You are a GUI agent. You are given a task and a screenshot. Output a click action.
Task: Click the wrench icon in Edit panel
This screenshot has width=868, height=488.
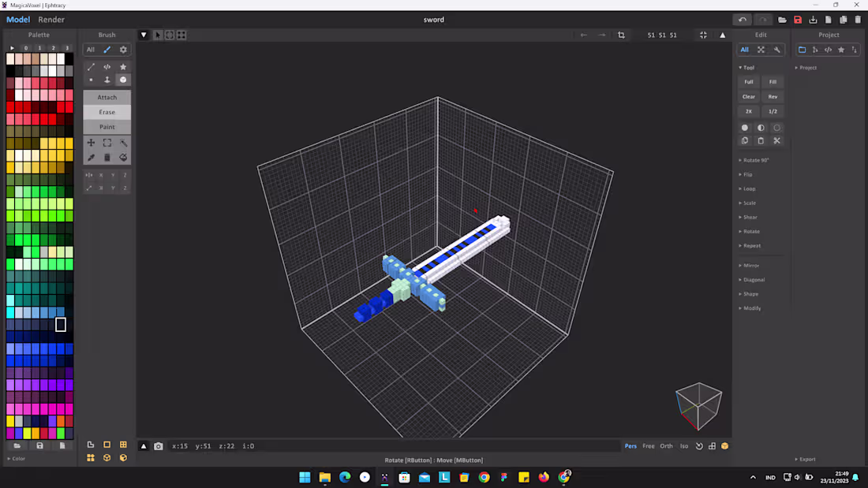(777, 50)
